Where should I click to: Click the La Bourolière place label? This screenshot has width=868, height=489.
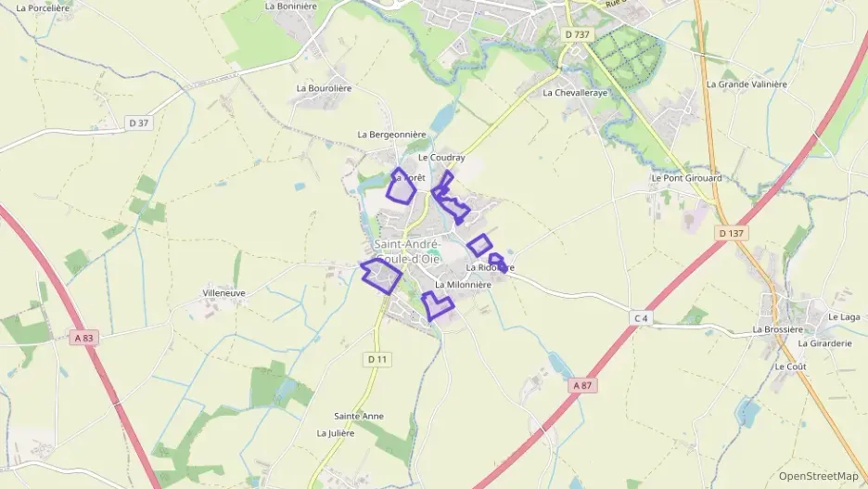pos(324,88)
